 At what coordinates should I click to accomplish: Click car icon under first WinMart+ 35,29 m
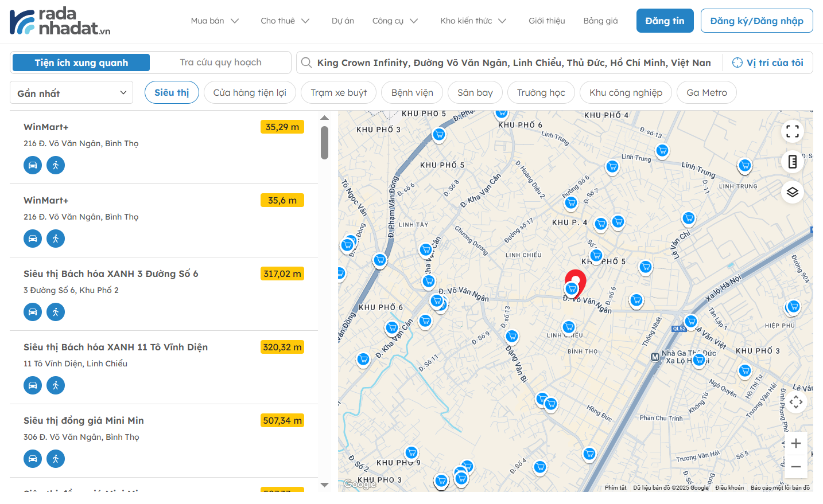coord(33,165)
